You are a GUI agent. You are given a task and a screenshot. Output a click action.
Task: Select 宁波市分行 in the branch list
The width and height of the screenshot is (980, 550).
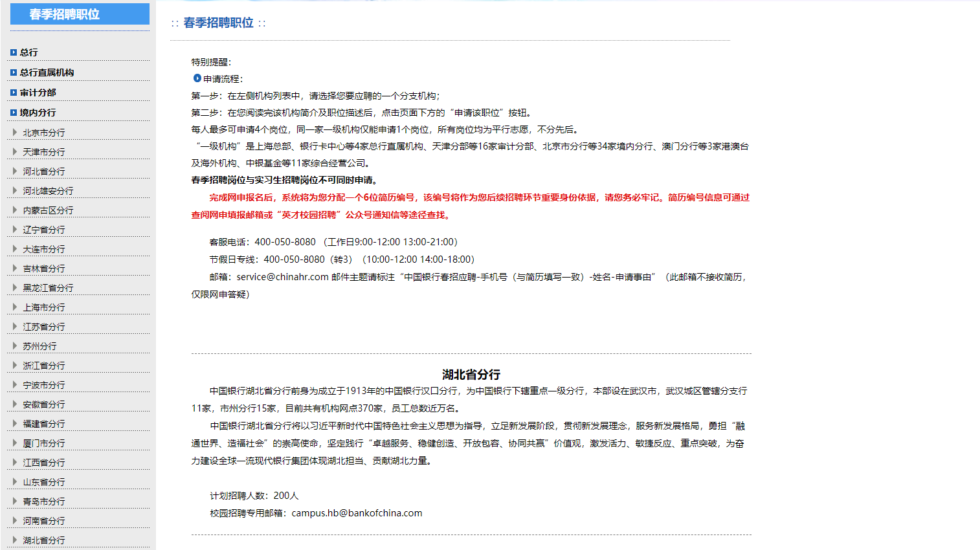(44, 385)
